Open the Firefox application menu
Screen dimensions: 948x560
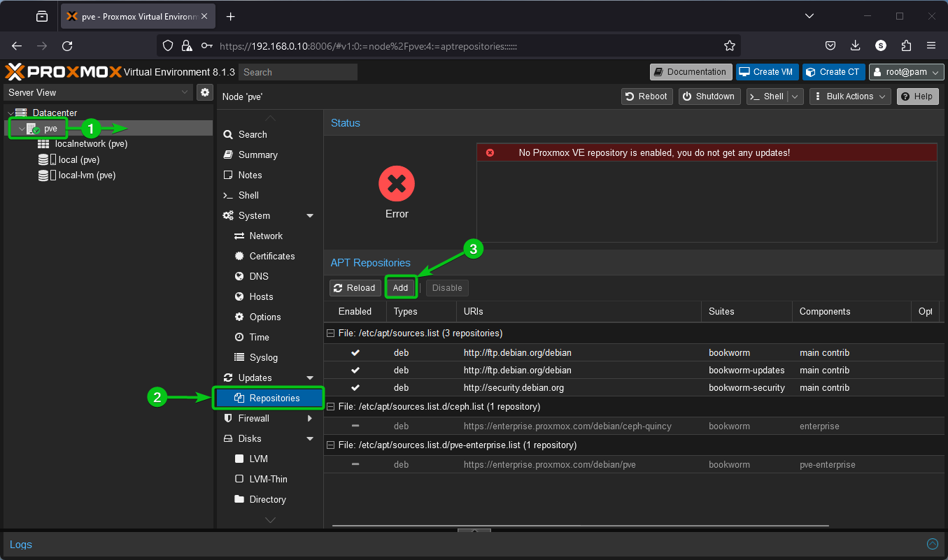pyautogui.click(x=931, y=46)
